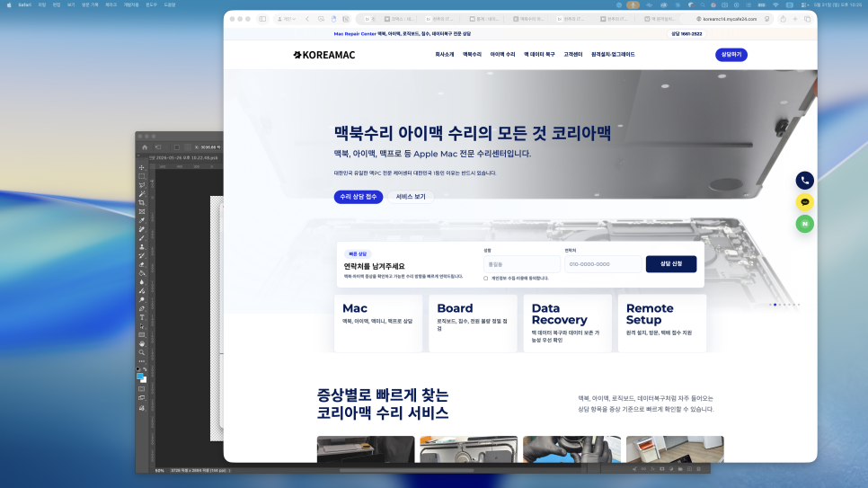Image resolution: width=868 pixels, height=488 pixels.
Task: Open the Remote Setup service card
Action: pyautogui.click(x=662, y=323)
